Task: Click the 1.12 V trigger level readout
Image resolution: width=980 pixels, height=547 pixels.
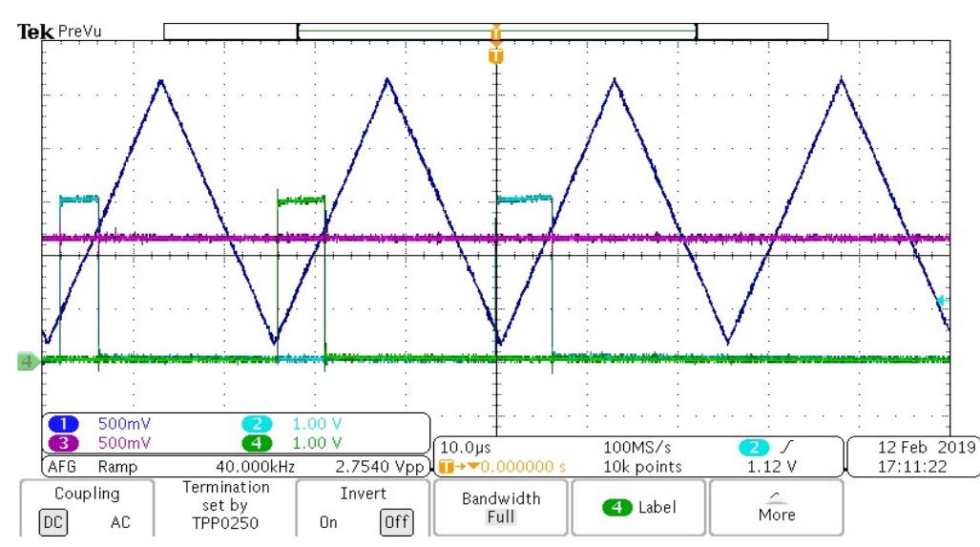Action: tap(772, 467)
